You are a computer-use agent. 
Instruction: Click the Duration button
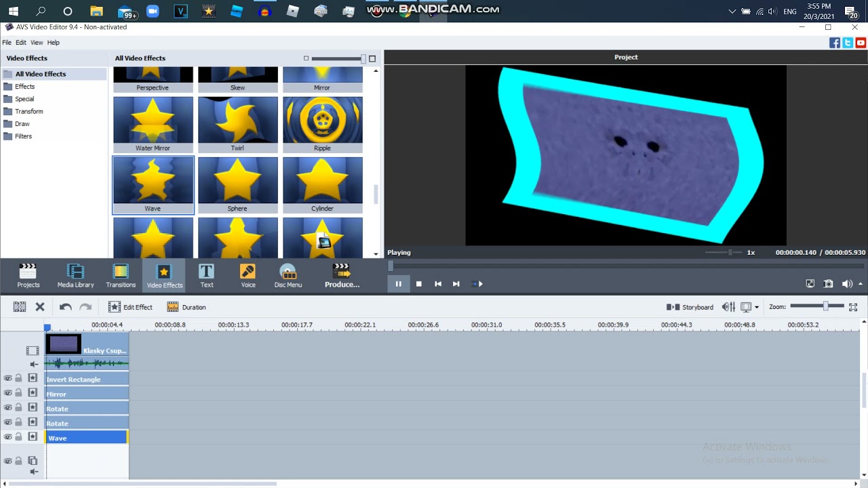pyautogui.click(x=186, y=307)
